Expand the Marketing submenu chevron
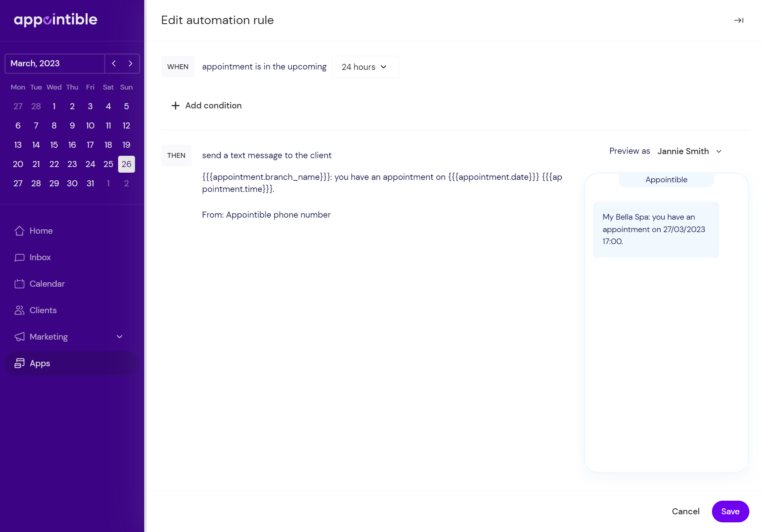The image size is (763, 532). coord(119,336)
